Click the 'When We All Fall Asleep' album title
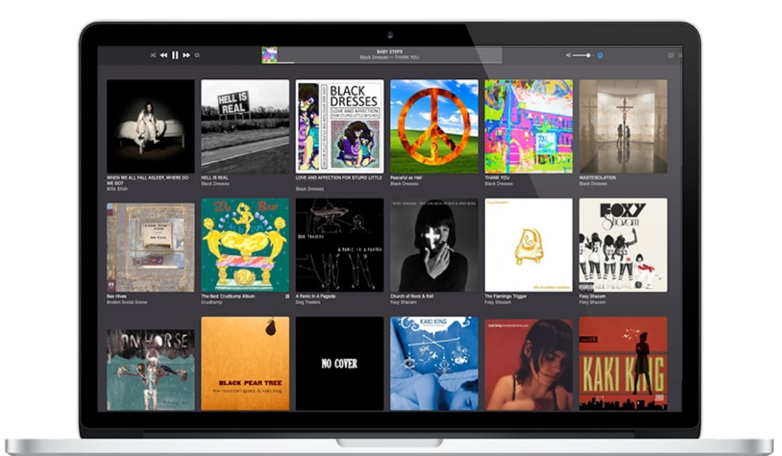 [x=148, y=180]
